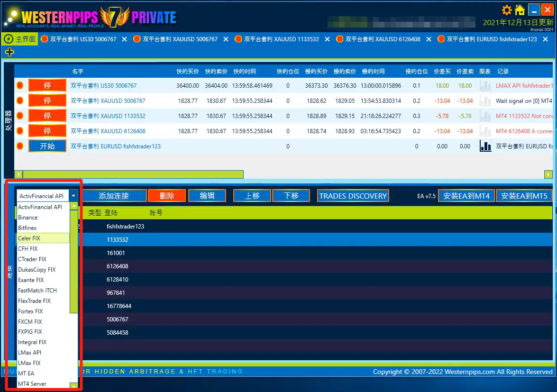The image size is (557, 392).
Task: Click orange status dot of XAUUSD 1133532 row
Action: [x=20, y=116]
